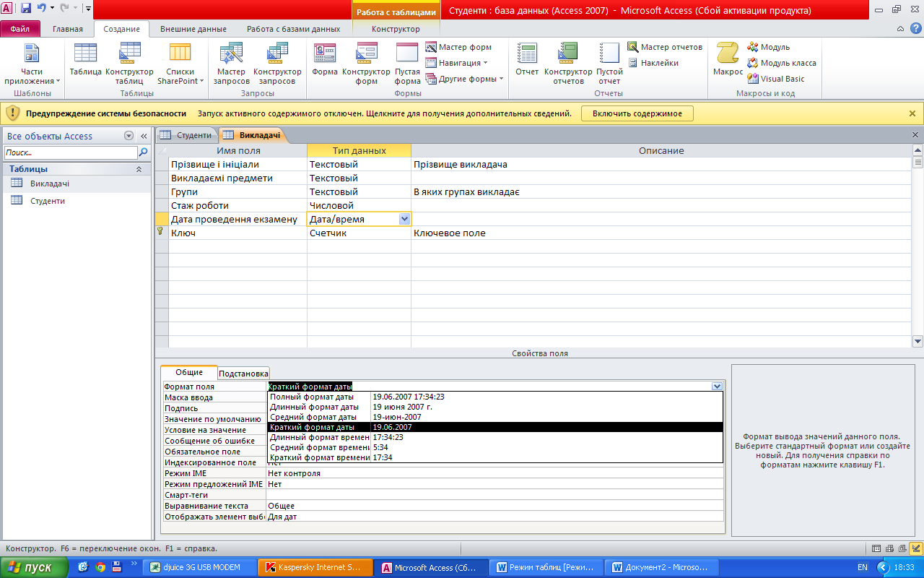Switch to Документ2 Word taskbar window
The width and height of the screenshot is (924, 578).
pyautogui.click(x=662, y=567)
